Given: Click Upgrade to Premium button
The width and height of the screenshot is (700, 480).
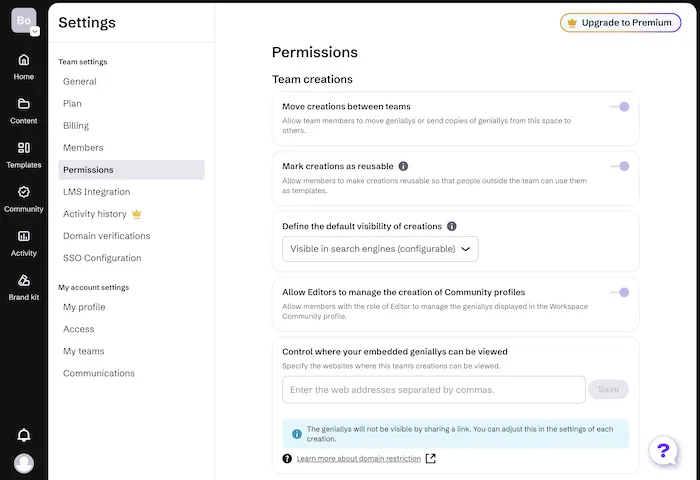Looking at the screenshot, I should click(x=621, y=23).
